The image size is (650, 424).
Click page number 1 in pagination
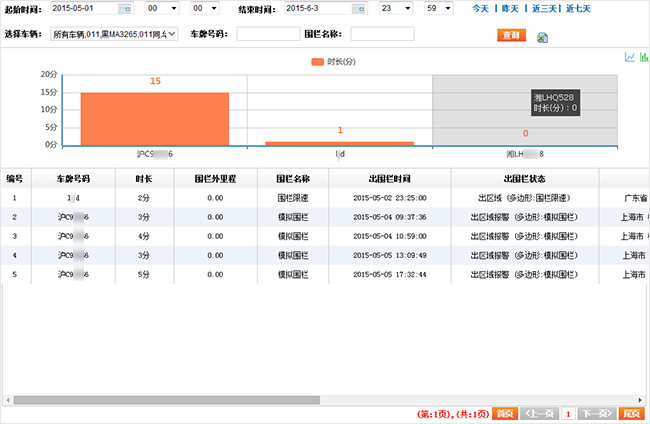(568, 414)
